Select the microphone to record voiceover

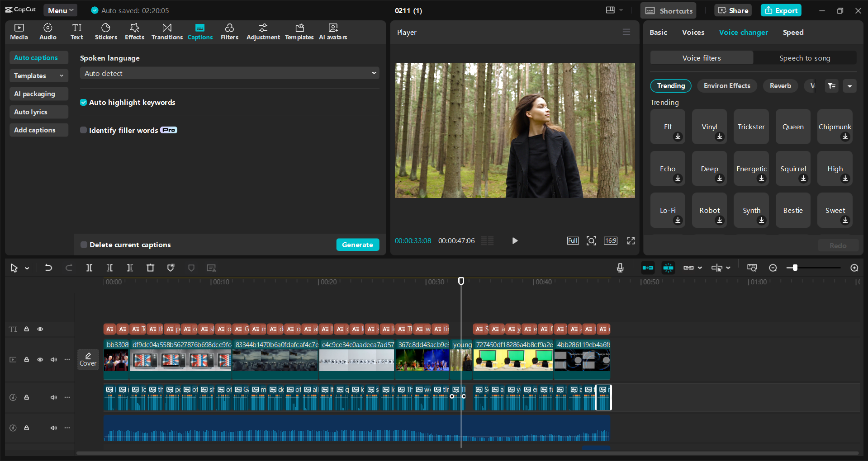point(620,268)
